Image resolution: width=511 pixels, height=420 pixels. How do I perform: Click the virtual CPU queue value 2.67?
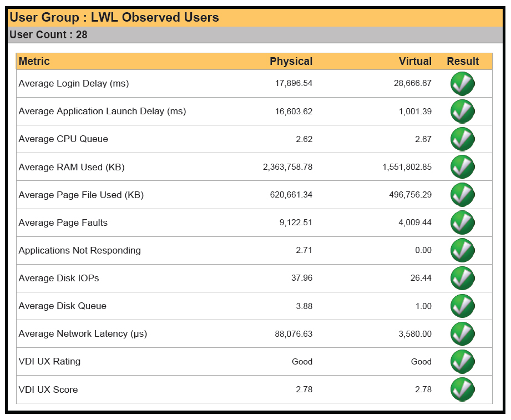[423, 139]
